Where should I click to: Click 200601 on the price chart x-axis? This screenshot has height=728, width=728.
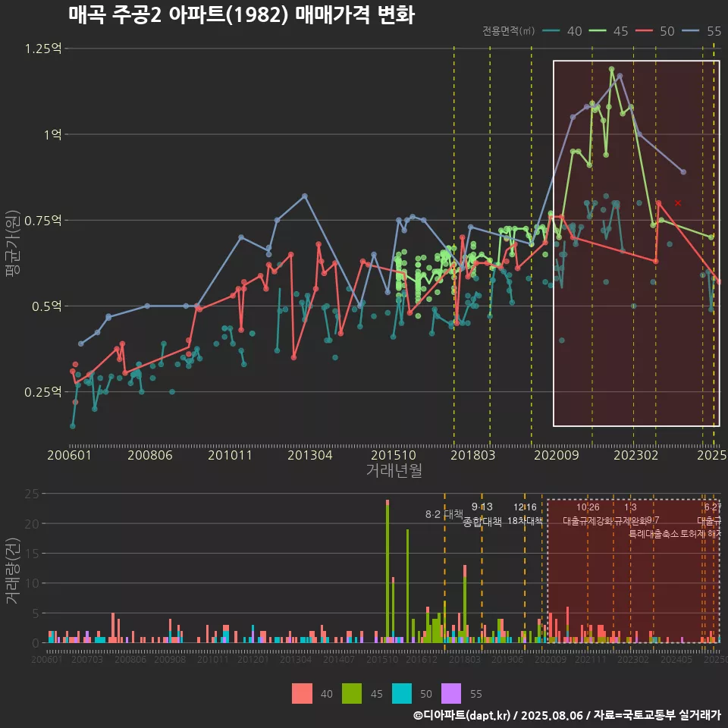69,455
